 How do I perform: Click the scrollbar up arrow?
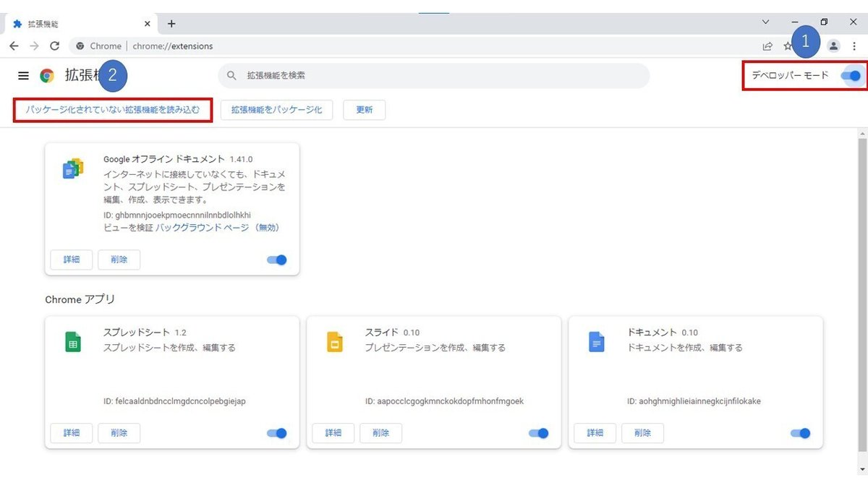861,134
